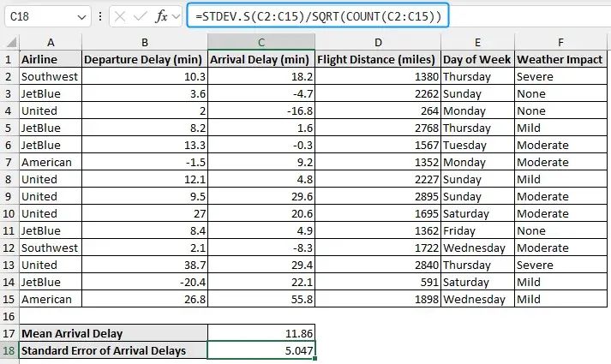
Task: Select arrival delay -4.7 cell
Action: [x=261, y=93]
